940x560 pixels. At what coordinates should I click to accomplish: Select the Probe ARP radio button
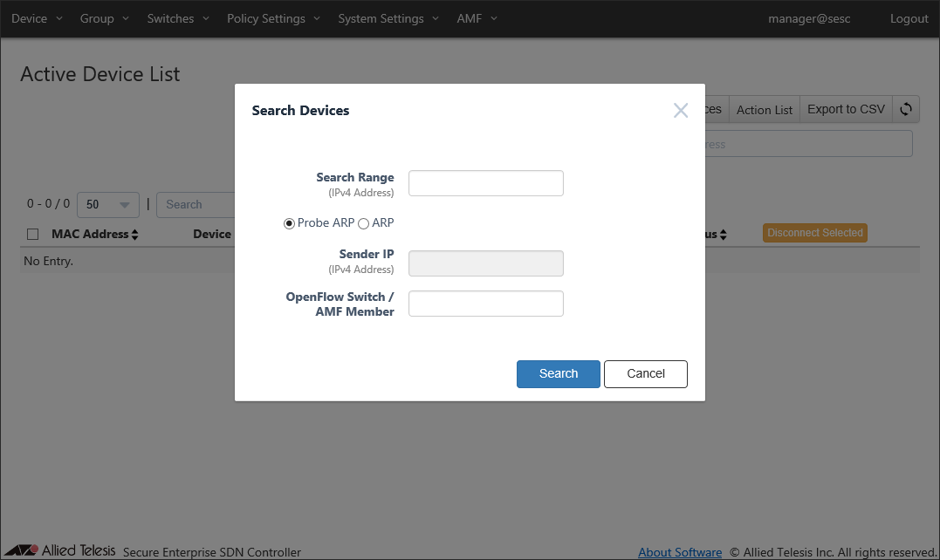coord(289,223)
